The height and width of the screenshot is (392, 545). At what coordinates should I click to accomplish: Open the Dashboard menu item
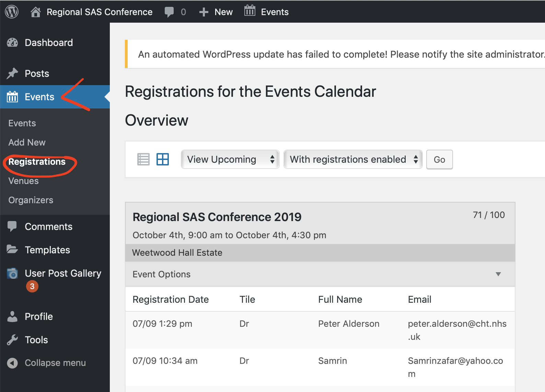tap(48, 43)
